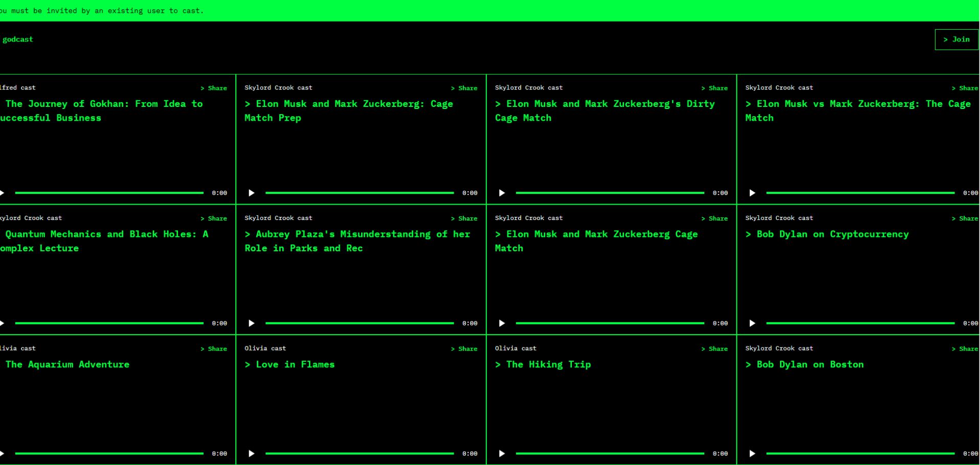
Task: Seek in the Quantum Mechanics progress bar
Action: 109,323
